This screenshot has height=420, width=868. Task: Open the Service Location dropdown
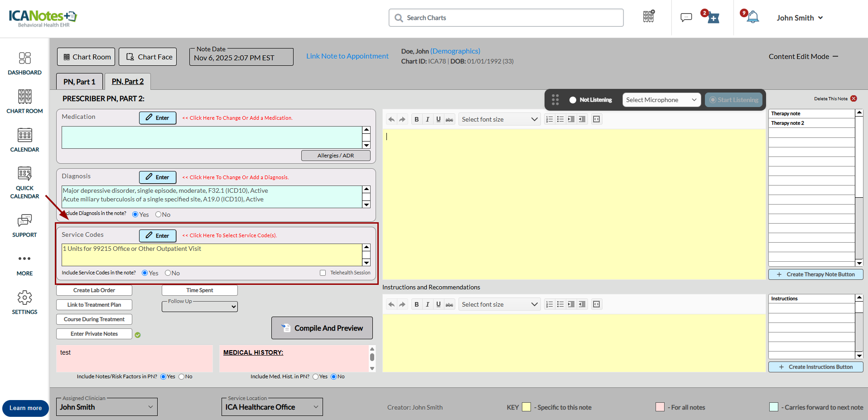point(272,407)
